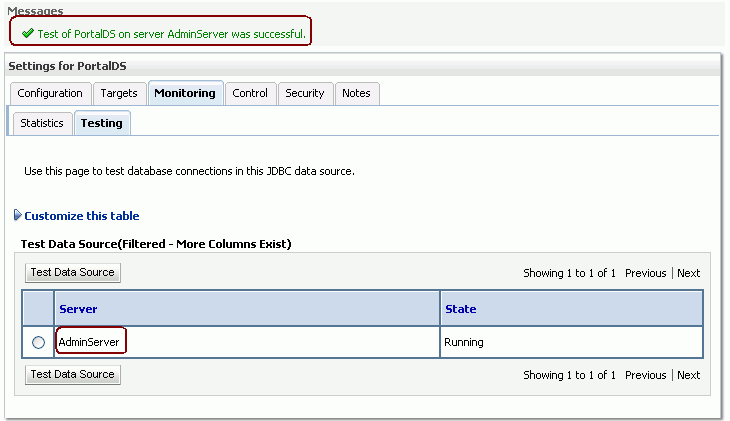Click the lower Test Data Source button

tap(73, 374)
